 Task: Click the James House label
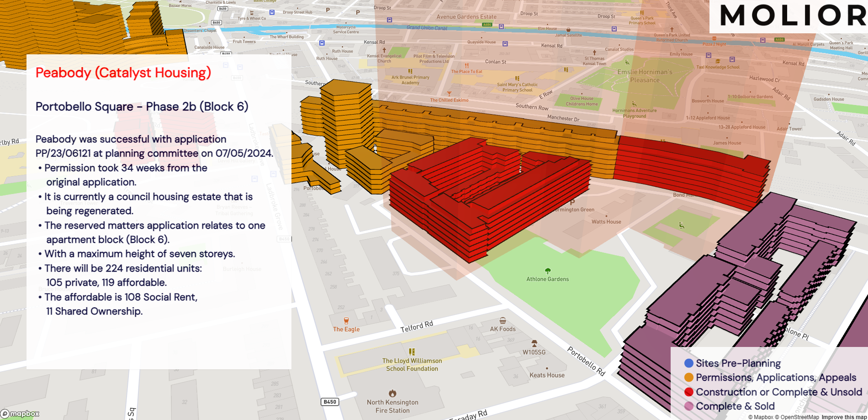(x=727, y=143)
